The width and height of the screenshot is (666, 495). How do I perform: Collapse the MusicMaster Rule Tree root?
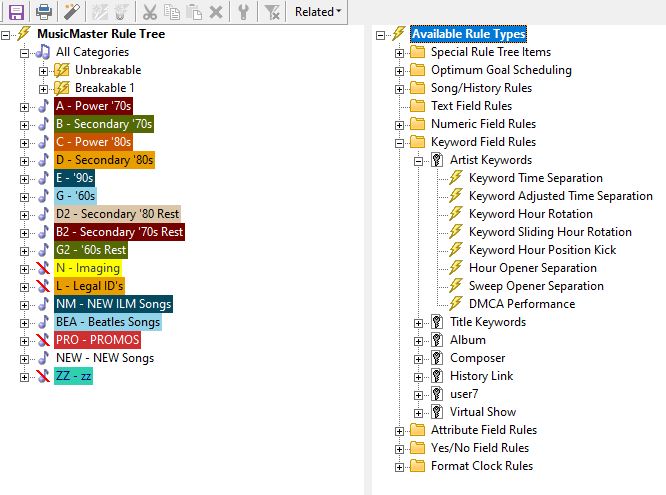coord(6,35)
